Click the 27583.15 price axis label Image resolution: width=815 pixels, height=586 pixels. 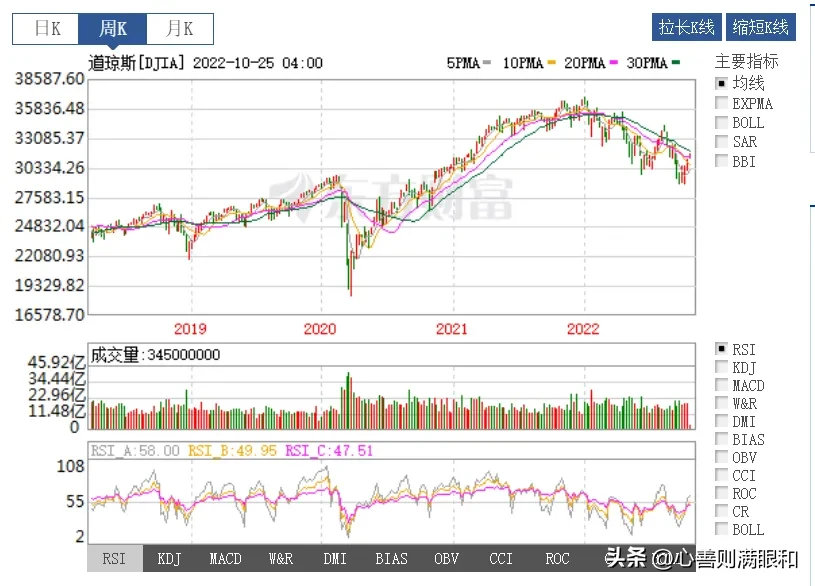click(x=49, y=197)
